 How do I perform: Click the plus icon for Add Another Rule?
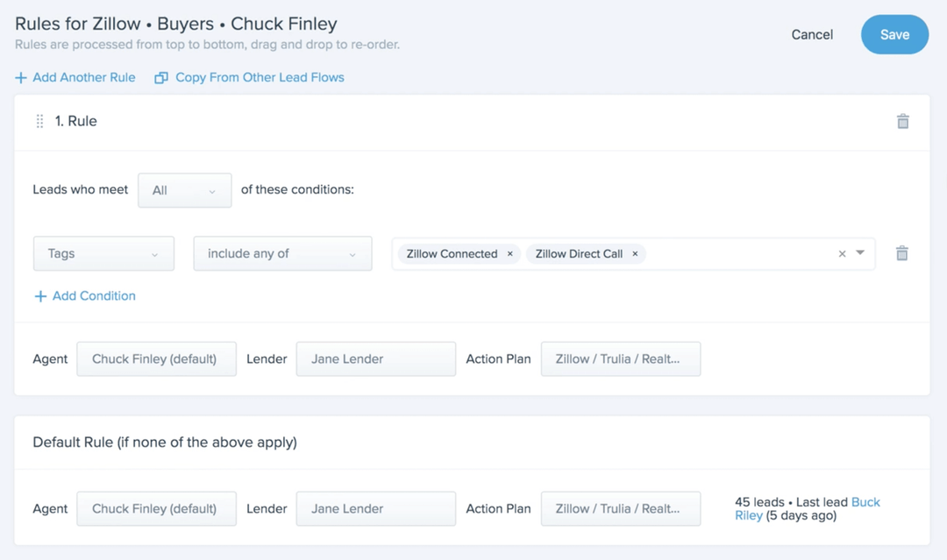(x=21, y=78)
